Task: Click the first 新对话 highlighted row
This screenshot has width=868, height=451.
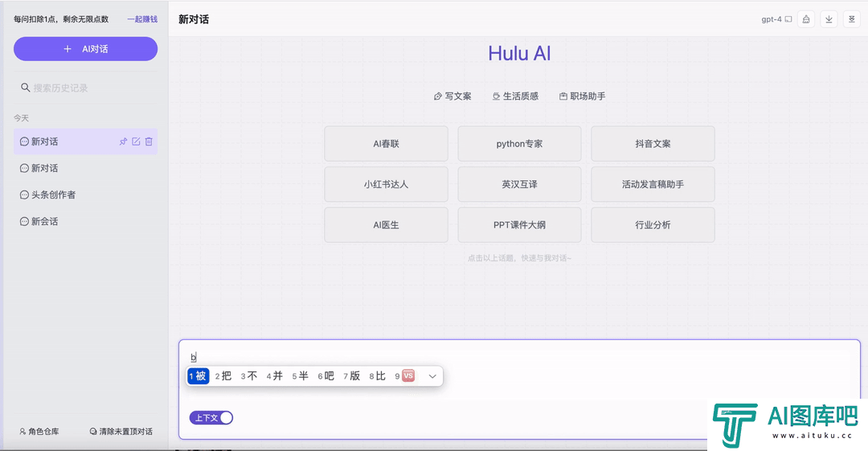Action: coord(85,141)
